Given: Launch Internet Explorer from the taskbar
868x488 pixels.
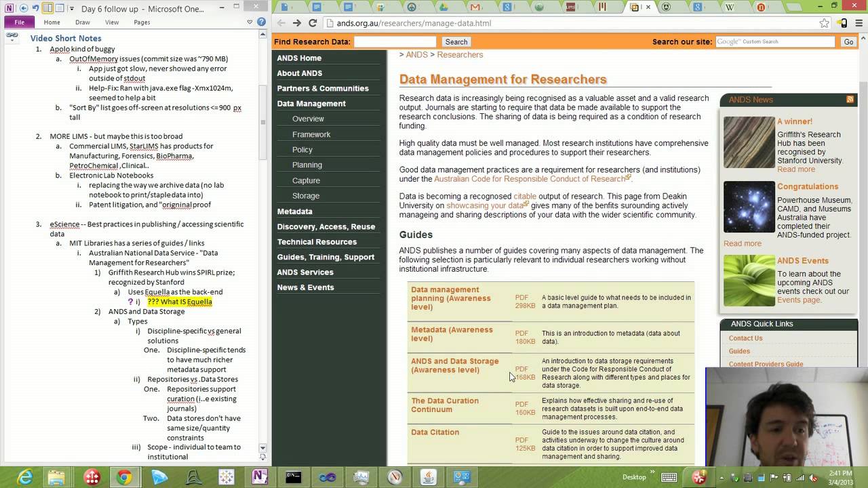Looking at the screenshot, I should (24, 477).
